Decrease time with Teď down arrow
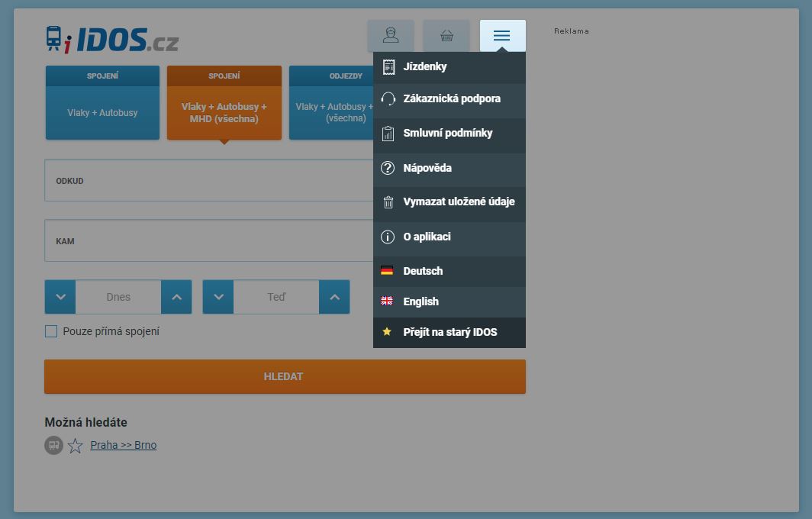This screenshot has width=812, height=519. click(x=218, y=297)
